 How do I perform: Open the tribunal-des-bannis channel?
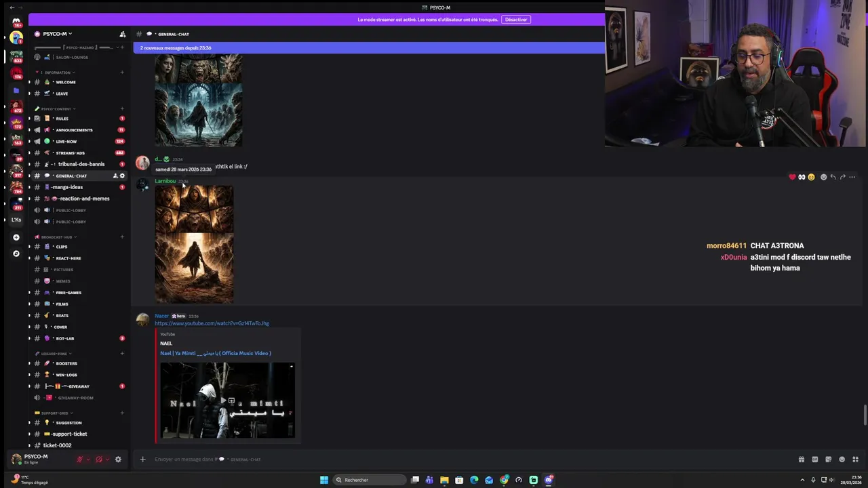80,164
